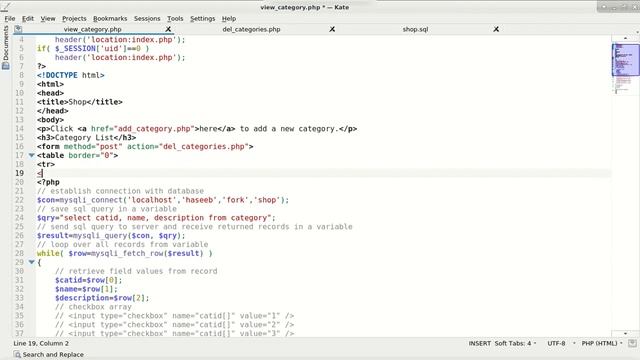
Task: Close the view_category.php tab
Action: (168, 29)
